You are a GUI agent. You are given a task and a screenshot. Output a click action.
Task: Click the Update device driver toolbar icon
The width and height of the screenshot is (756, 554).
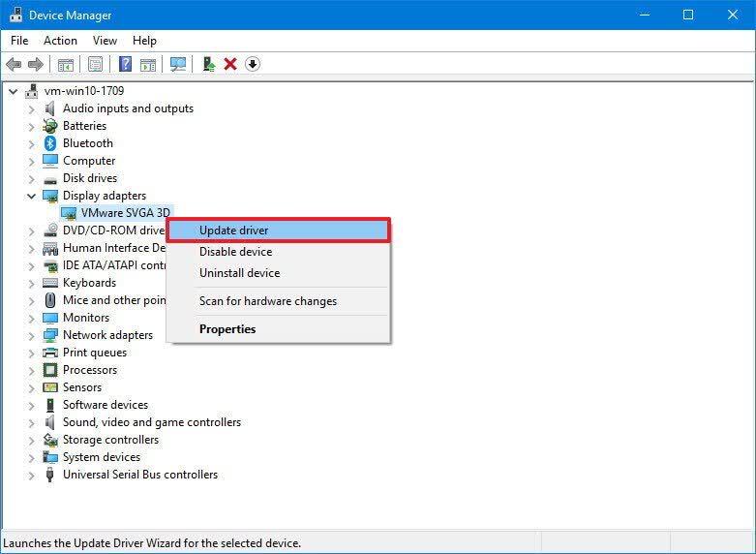click(208, 64)
